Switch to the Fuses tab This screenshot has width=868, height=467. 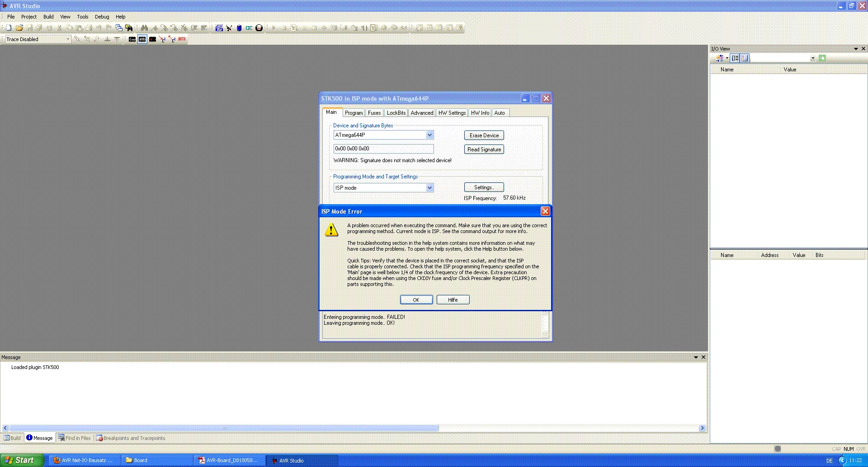point(374,113)
